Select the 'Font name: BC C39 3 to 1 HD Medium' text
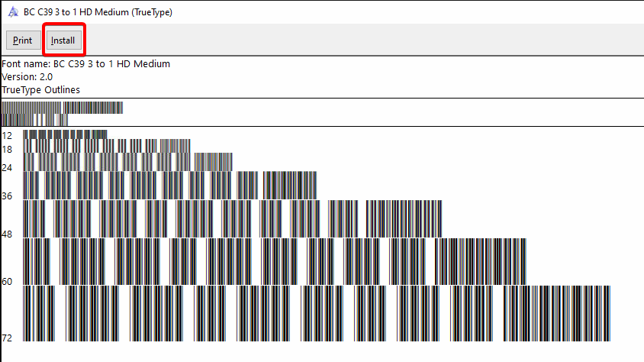Image resolution: width=644 pixels, height=362 pixels. (x=85, y=63)
